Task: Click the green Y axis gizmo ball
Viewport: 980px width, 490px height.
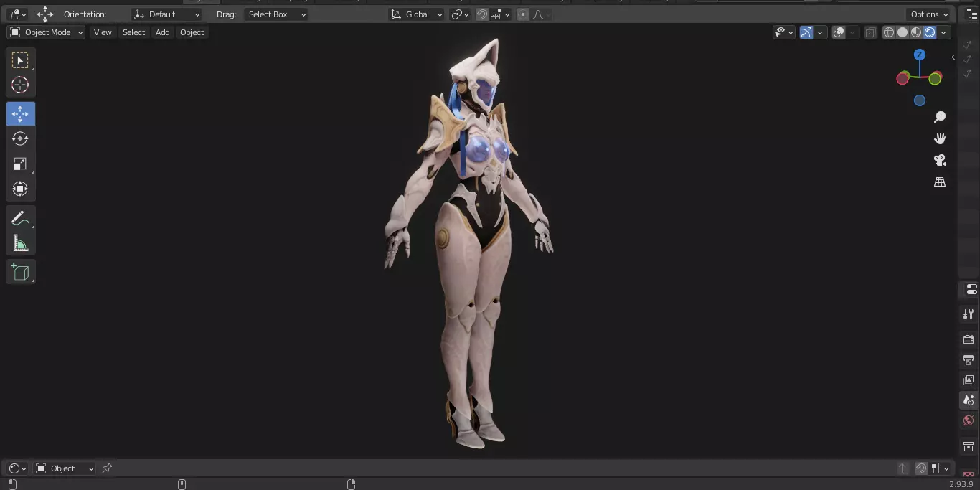Action: pyautogui.click(x=935, y=79)
